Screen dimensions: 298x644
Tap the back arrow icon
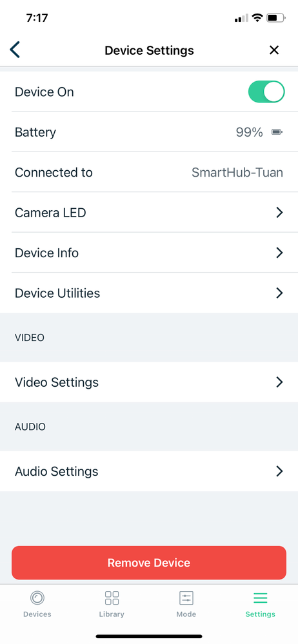[15, 50]
